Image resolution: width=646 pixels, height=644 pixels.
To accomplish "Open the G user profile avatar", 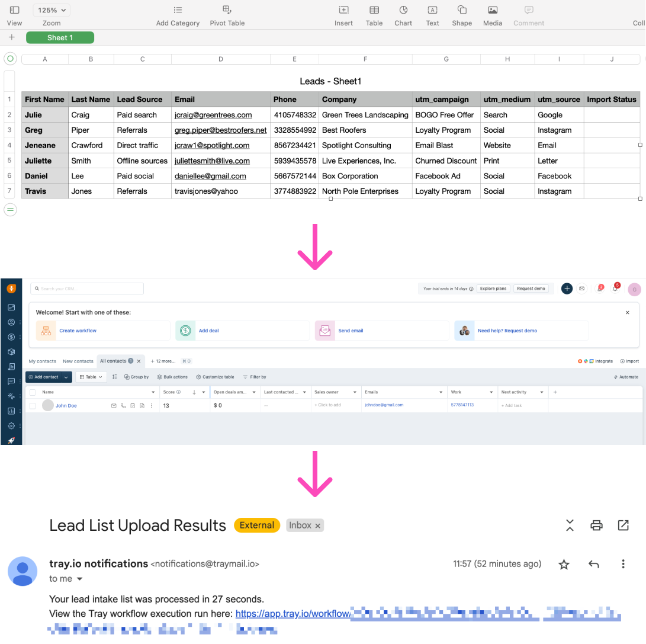I will tap(635, 290).
